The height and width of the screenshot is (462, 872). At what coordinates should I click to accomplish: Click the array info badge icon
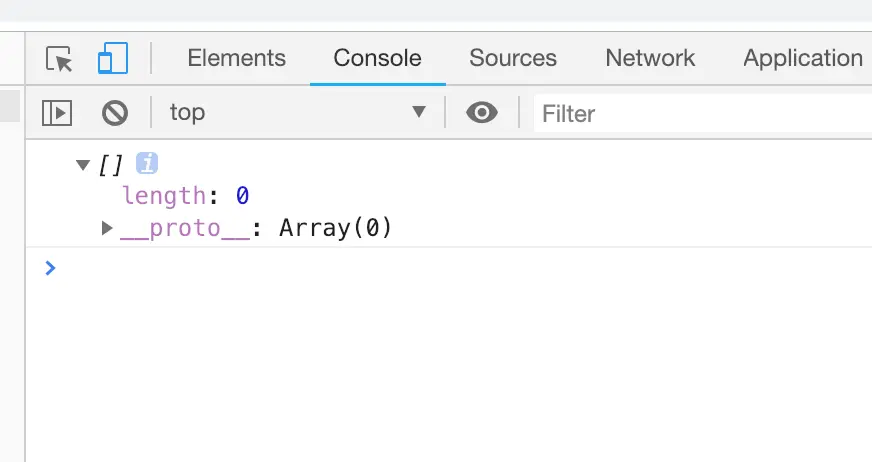pos(147,164)
